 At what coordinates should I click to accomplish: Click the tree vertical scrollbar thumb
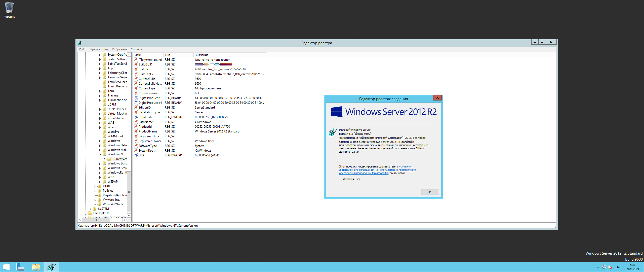point(129,192)
